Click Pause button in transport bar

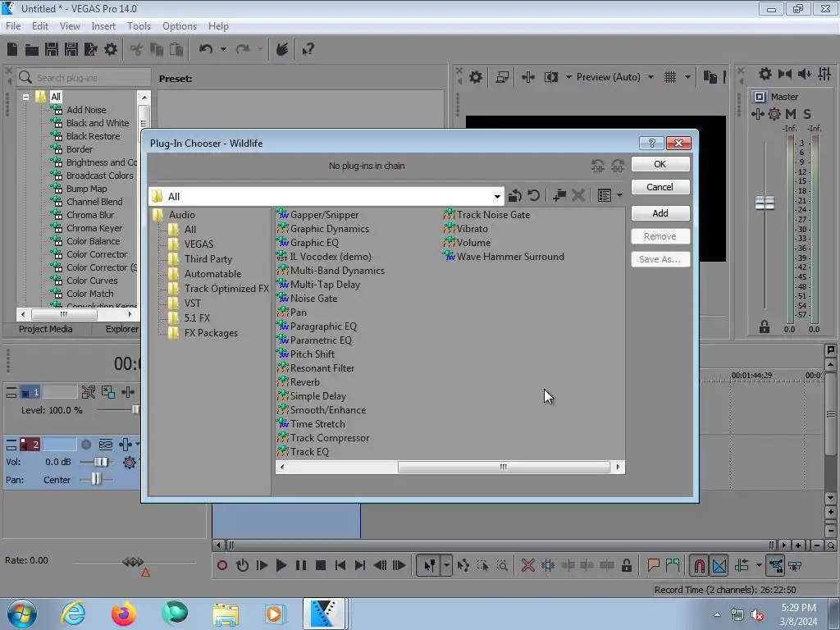(301, 565)
